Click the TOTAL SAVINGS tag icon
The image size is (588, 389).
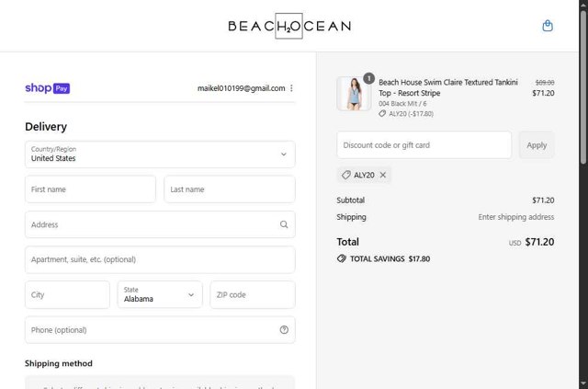click(341, 258)
